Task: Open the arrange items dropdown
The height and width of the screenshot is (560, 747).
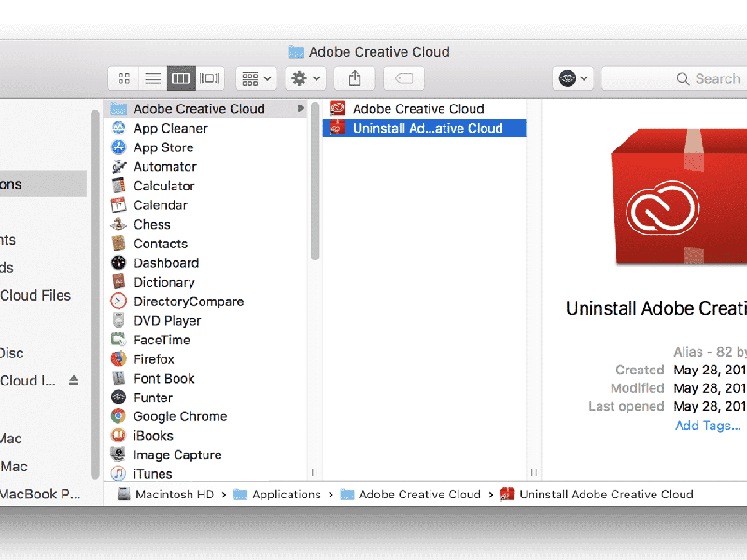Action: [x=256, y=78]
